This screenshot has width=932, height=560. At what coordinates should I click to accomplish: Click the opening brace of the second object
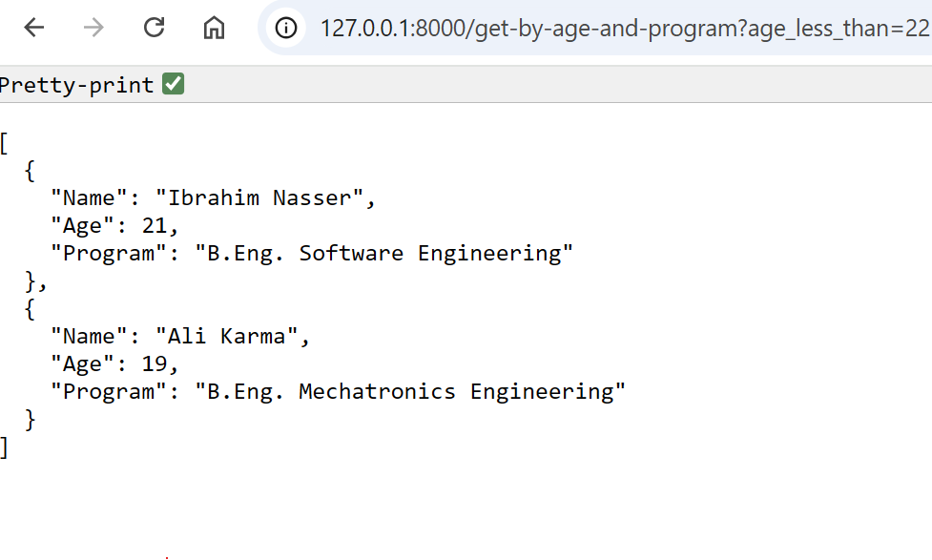[x=31, y=309]
